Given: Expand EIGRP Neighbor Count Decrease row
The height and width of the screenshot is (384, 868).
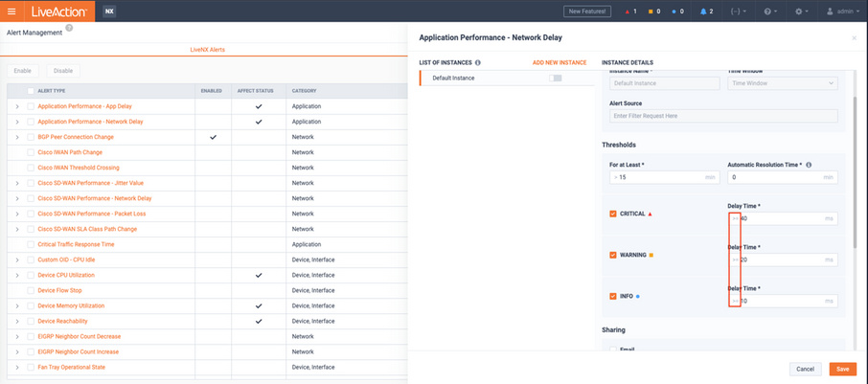Looking at the screenshot, I should 17,336.
